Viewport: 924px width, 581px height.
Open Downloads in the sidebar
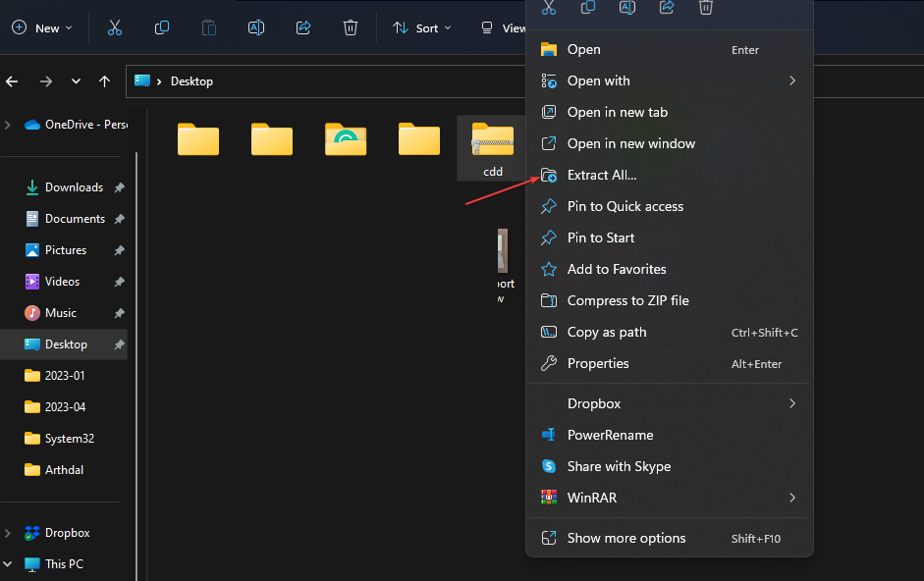(x=74, y=187)
